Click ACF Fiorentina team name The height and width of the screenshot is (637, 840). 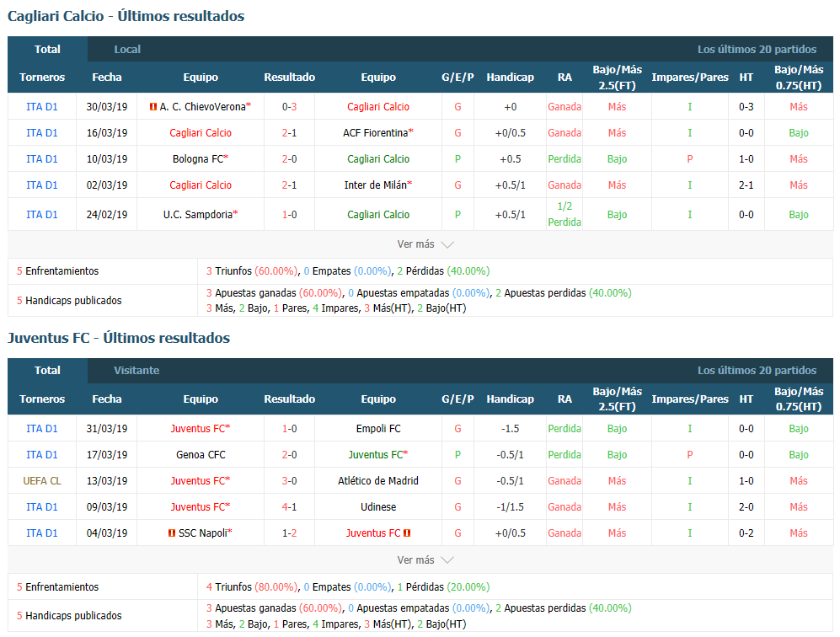(x=376, y=133)
